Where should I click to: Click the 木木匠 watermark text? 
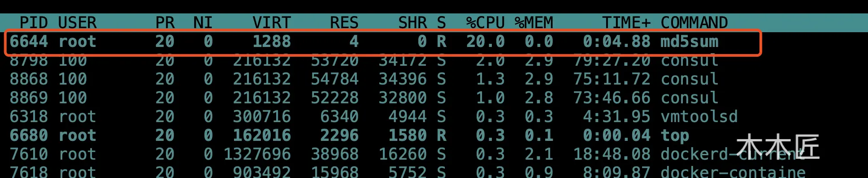click(x=778, y=147)
